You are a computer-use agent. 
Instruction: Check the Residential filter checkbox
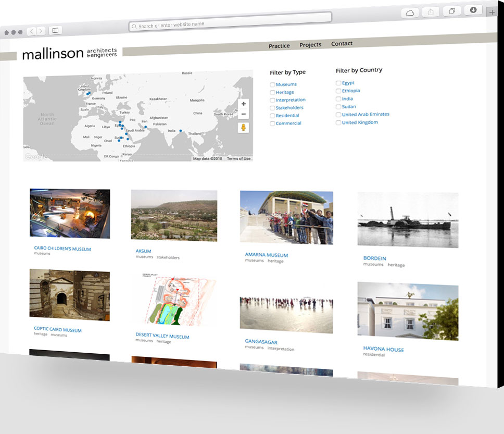point(272,116)
